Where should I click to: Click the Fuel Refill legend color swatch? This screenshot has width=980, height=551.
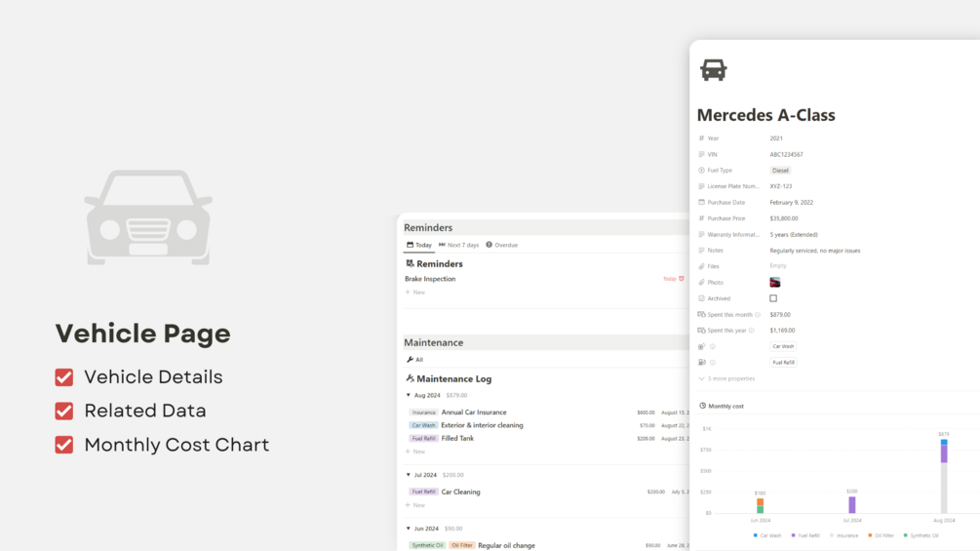point(794,535)
